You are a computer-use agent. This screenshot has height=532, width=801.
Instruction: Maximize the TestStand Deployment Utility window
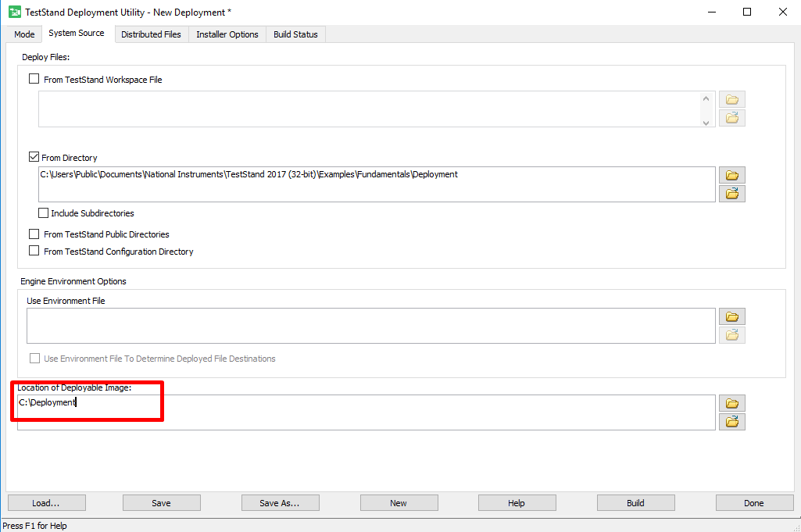pyautogui.click(x=747, y=12)
